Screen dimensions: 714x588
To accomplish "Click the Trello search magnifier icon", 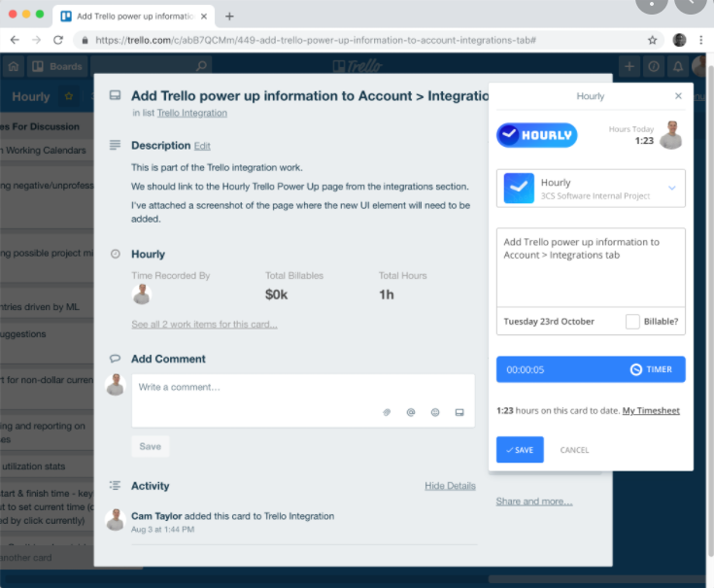I will [x=201, y=66].
